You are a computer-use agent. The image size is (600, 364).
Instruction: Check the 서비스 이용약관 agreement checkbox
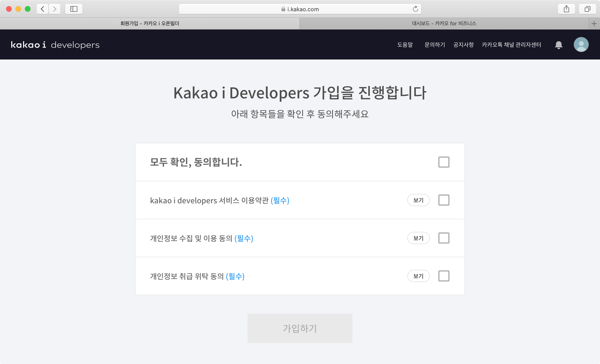[444, 200]
